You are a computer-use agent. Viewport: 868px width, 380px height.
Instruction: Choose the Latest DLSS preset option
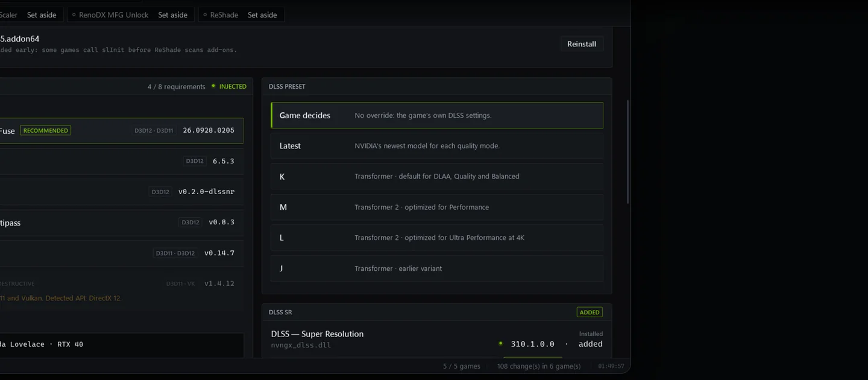[437, 146]
